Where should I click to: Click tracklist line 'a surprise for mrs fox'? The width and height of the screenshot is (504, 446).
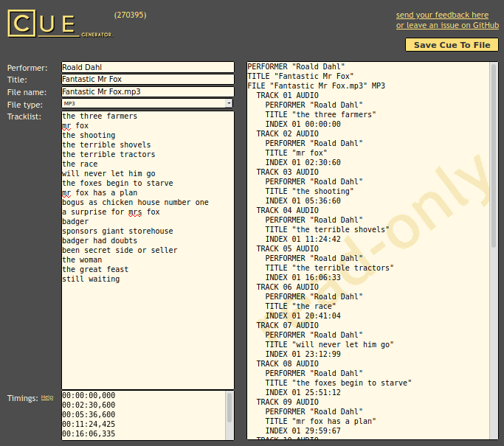[111, 212]
